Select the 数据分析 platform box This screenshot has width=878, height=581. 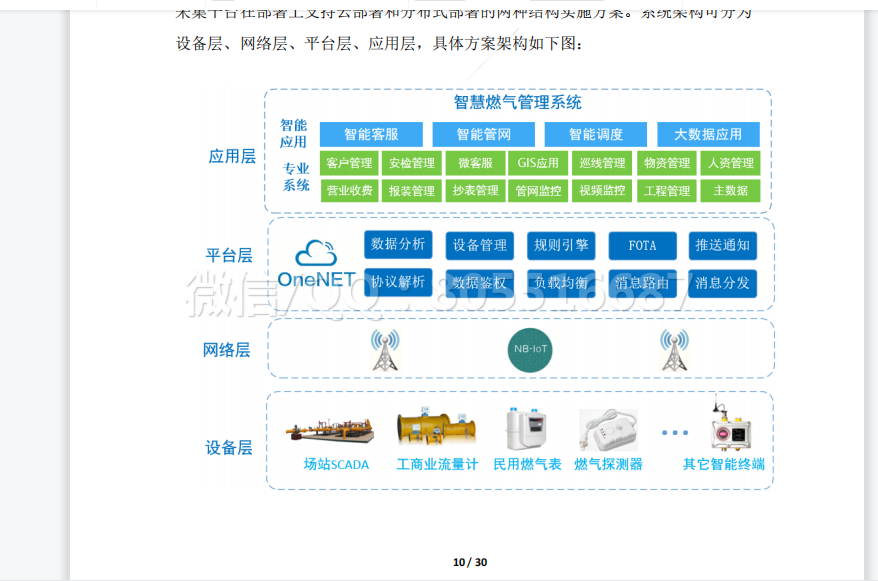(x=398, y=245)
